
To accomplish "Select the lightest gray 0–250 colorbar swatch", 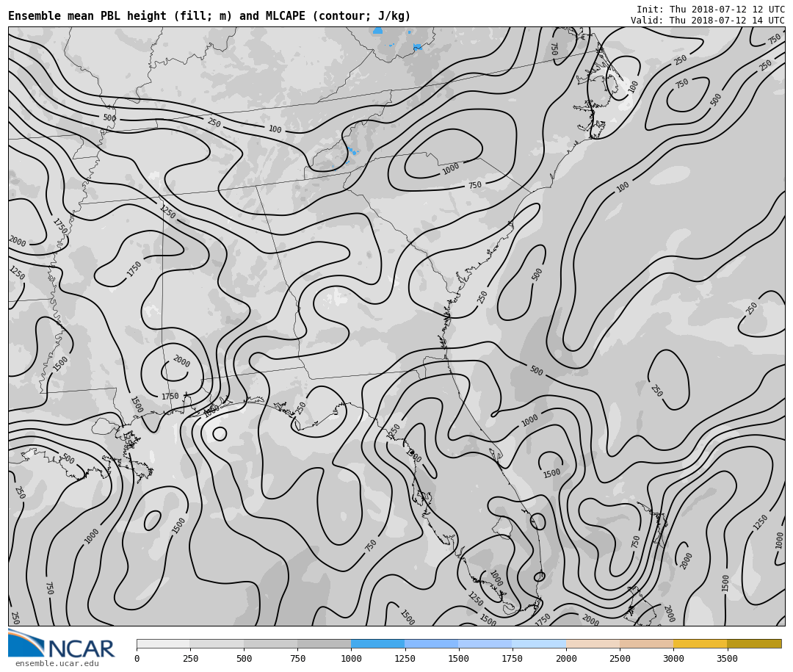I will [163, 643].
